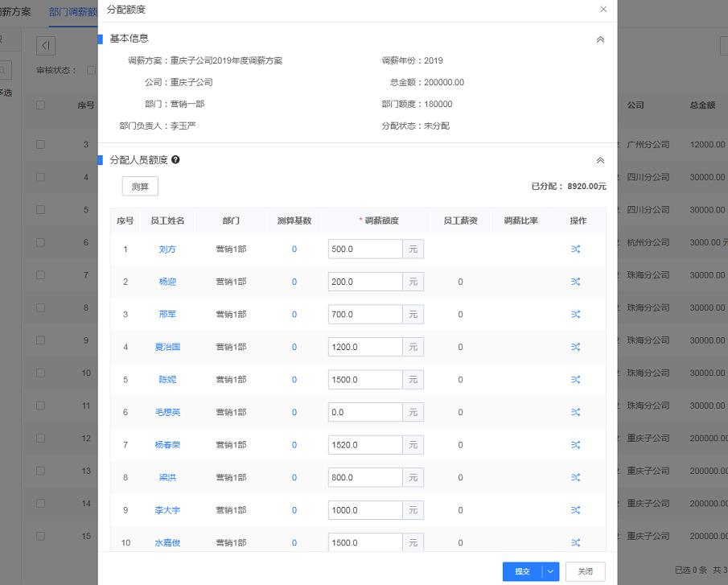Click the operation icon in 夏治国's row

(575, 347)
